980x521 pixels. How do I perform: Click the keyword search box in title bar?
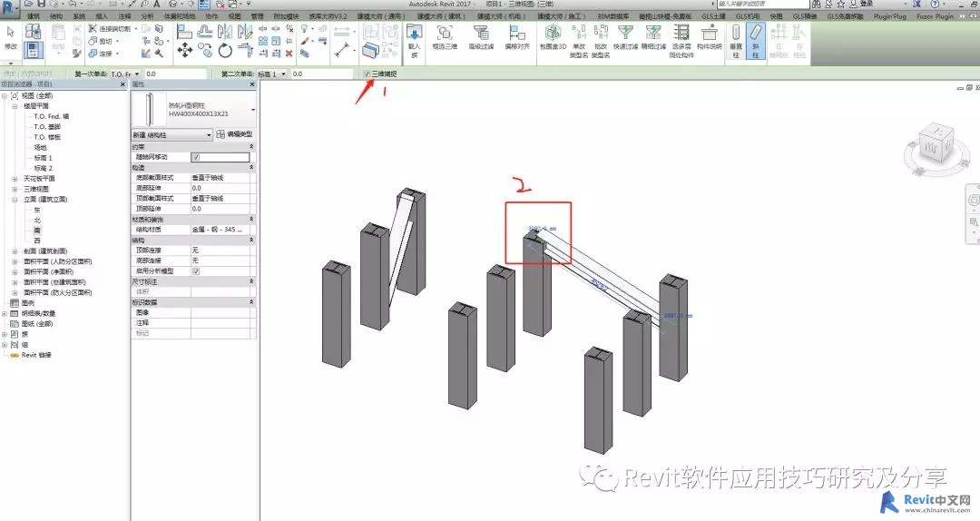[762, 4]
